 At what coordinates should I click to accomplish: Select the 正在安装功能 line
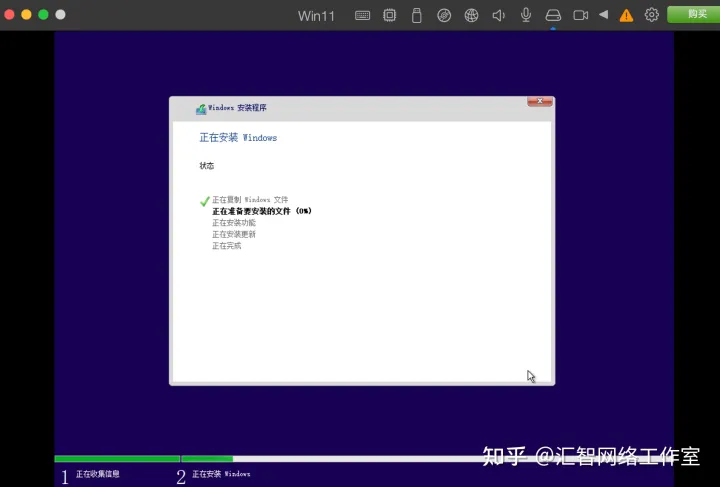(234, 223)
